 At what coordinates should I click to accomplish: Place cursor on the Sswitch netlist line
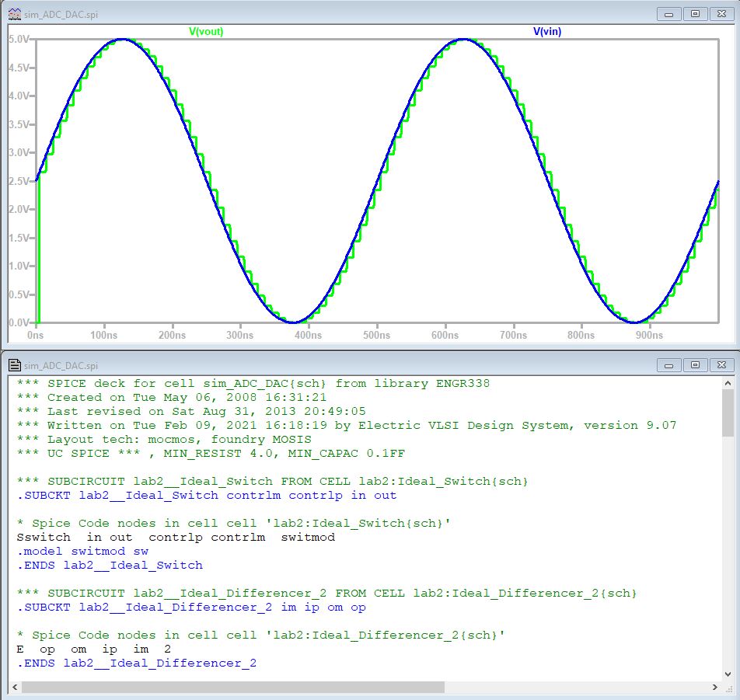175,538
